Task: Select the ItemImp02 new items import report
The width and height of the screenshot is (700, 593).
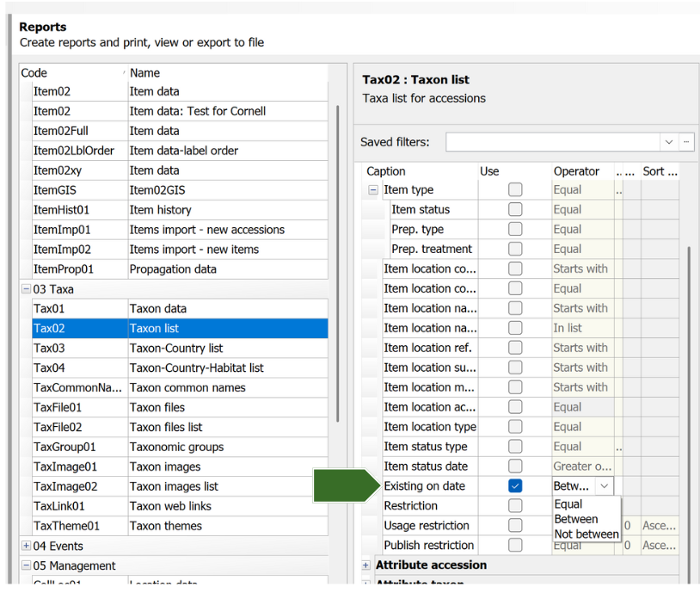Action: coord(181,249)
